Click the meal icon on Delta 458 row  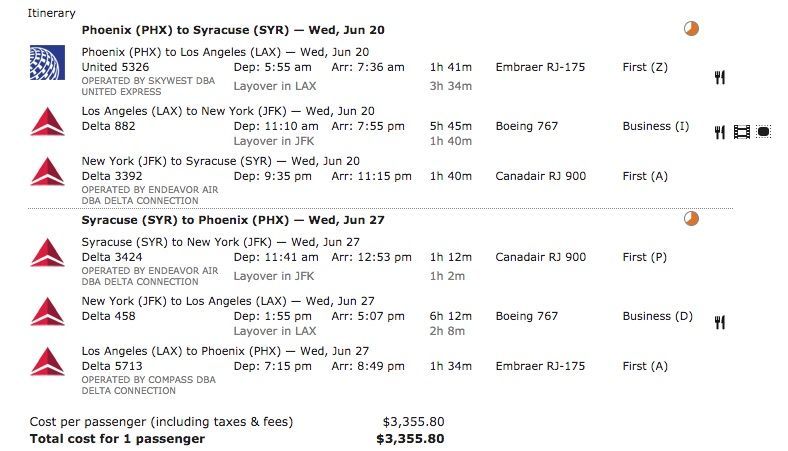coord(719,322)
